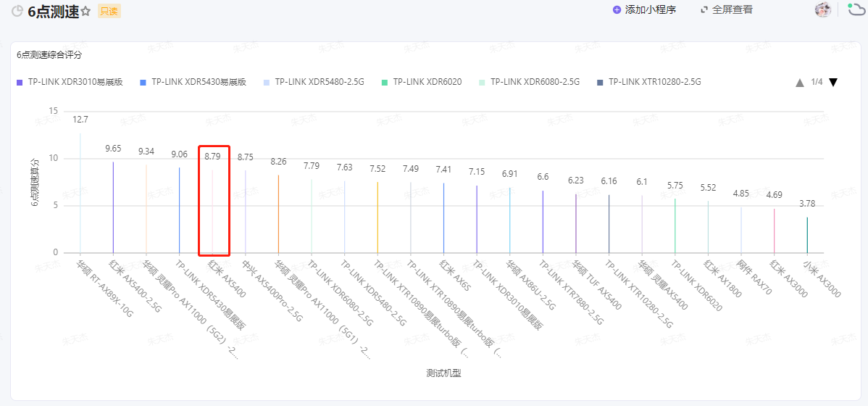Click the 5.52 value label

point(708,187)
